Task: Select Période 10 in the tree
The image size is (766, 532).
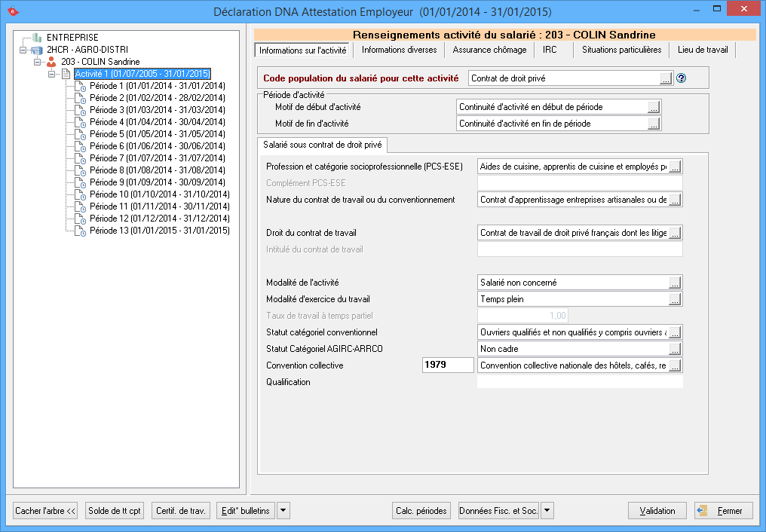Action: (159, 194)
